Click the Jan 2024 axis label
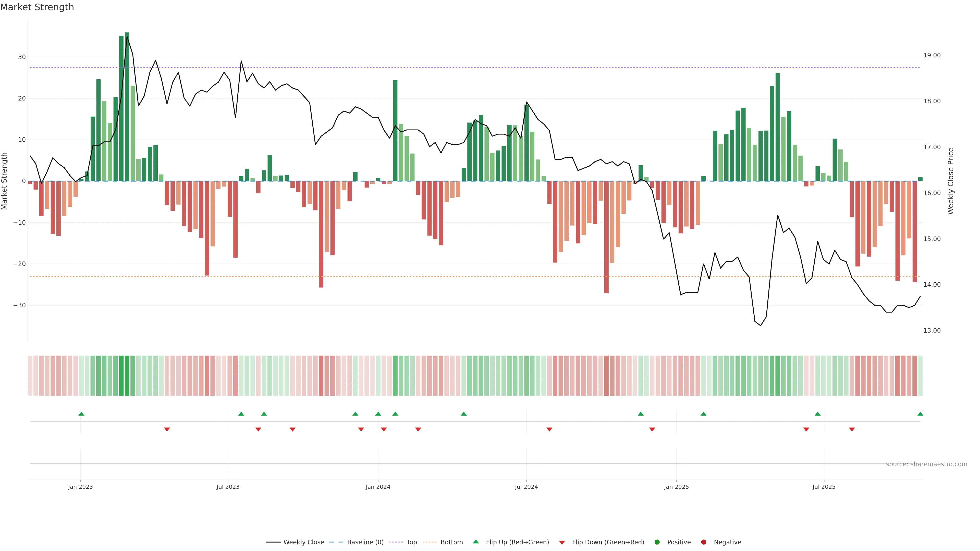The height and width of the screenshot is (551, 980). pos(378,487)
